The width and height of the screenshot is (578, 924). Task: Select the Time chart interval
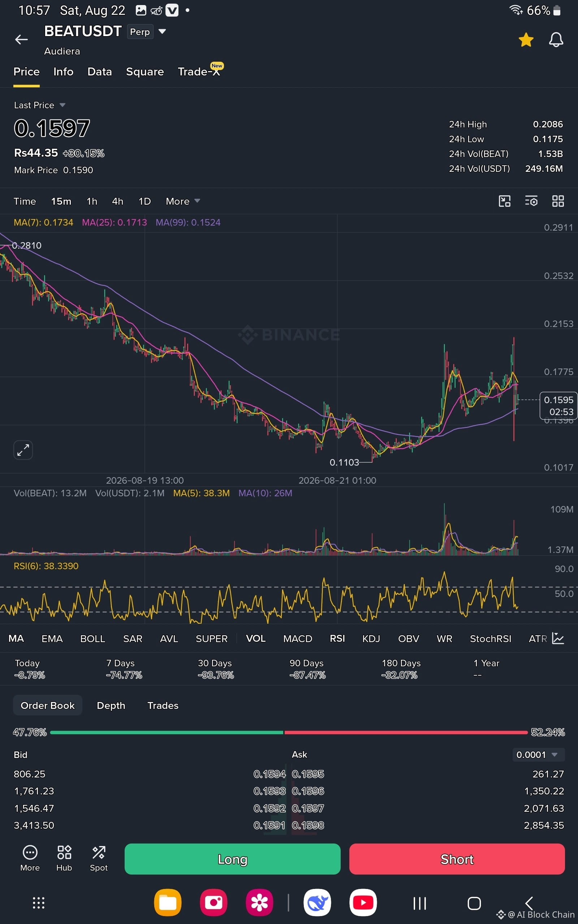25,201
